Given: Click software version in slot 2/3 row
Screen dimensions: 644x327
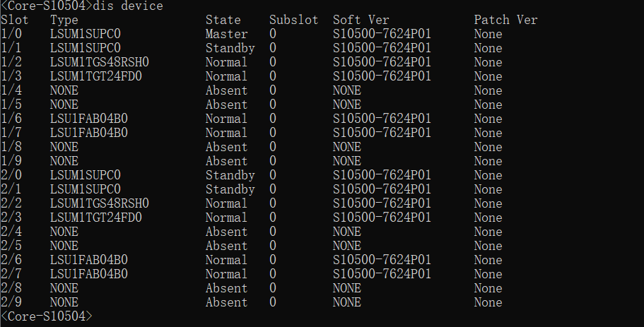Looking at the screenshot, I should point(382,218).
